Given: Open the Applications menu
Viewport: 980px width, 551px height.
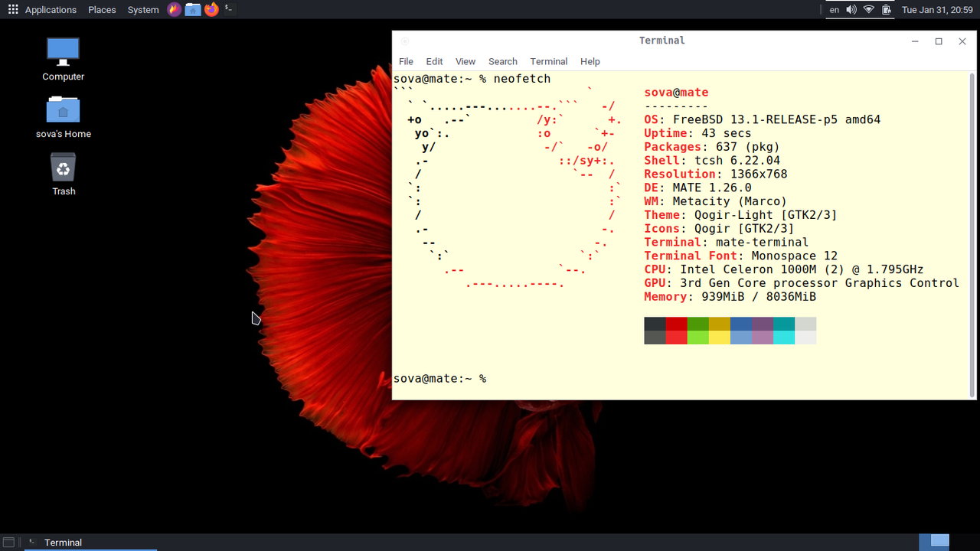Looking at the screenshot, I should [51, 10].
